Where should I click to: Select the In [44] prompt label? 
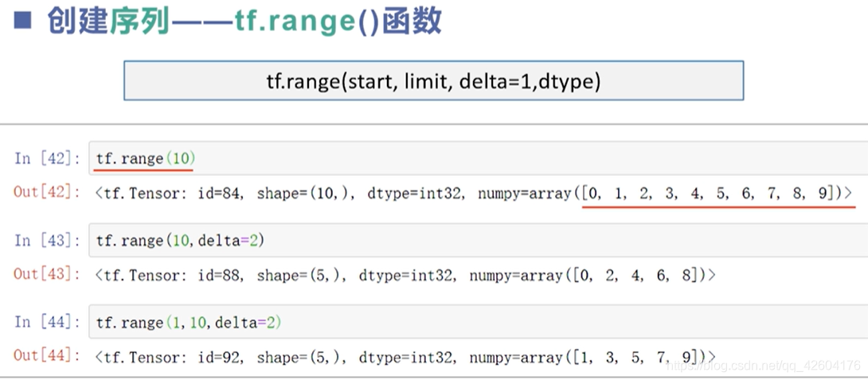[47, 322]
